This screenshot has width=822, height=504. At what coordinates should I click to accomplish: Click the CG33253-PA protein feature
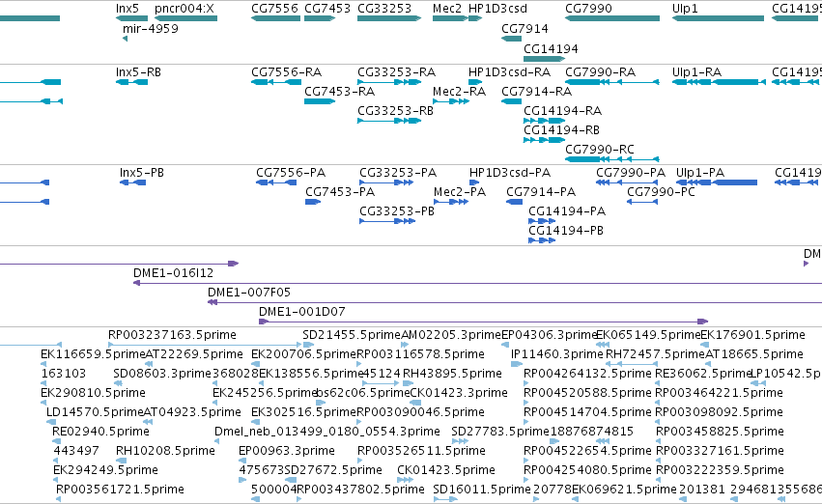386,182
